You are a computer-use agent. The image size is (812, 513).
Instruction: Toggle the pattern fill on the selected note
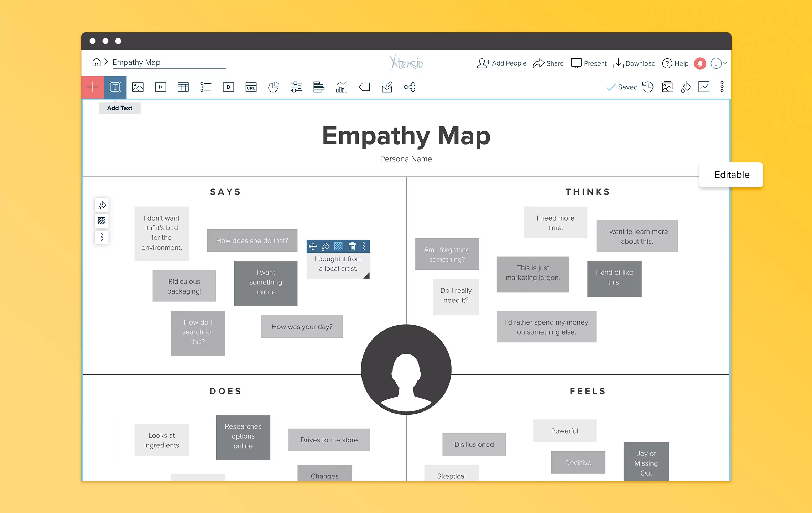point(339,246)
